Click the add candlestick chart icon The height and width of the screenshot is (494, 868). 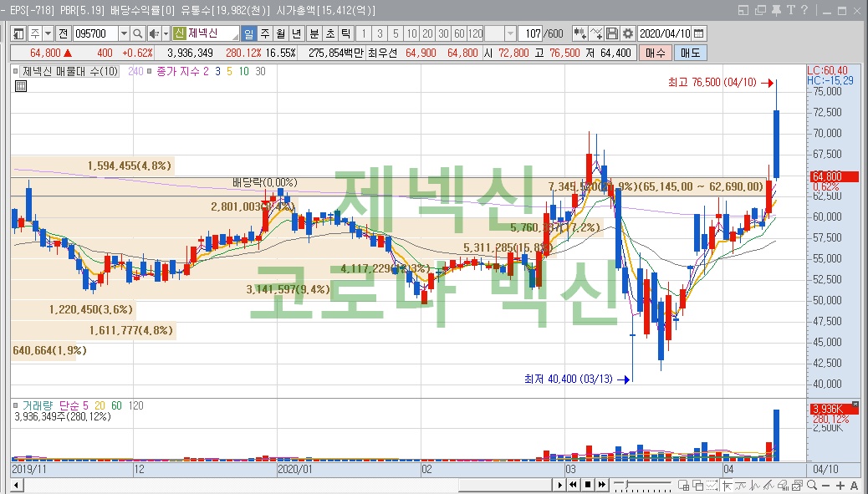(x=580, y=33)
